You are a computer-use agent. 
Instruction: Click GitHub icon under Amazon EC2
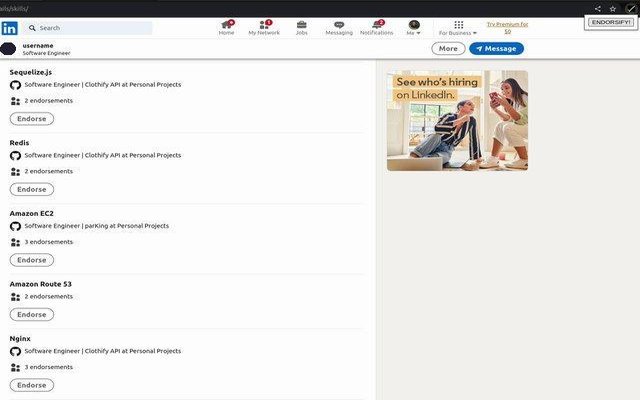click(x=16, y=226)
